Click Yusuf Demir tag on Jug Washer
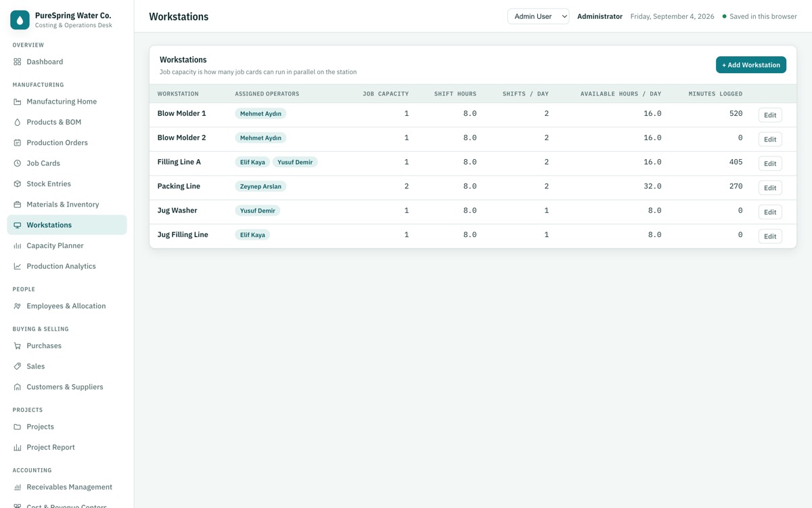The height and width of the screenshot is (508, 812). pyautogui.click(x=257, y=211)
